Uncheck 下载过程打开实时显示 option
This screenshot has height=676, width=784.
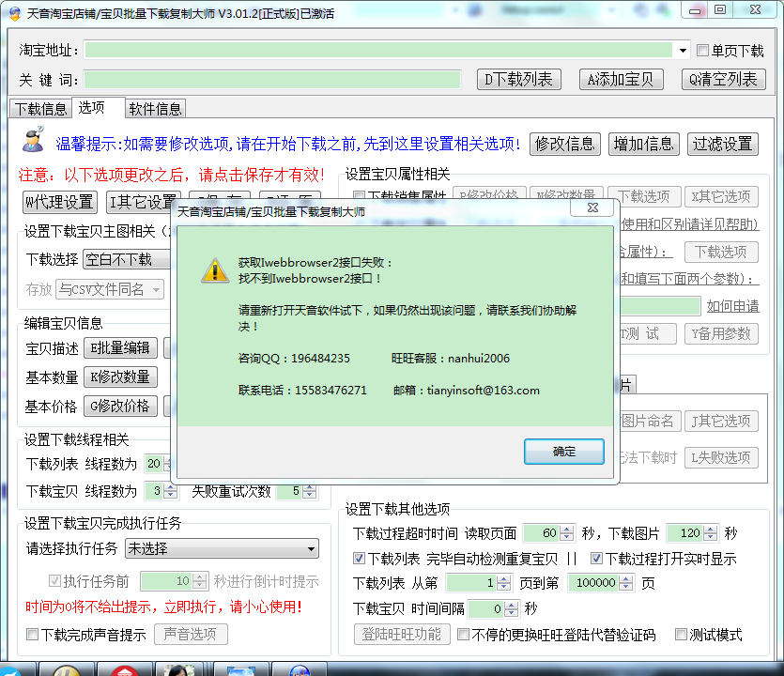pyautogui.click(x=597, y=559)
